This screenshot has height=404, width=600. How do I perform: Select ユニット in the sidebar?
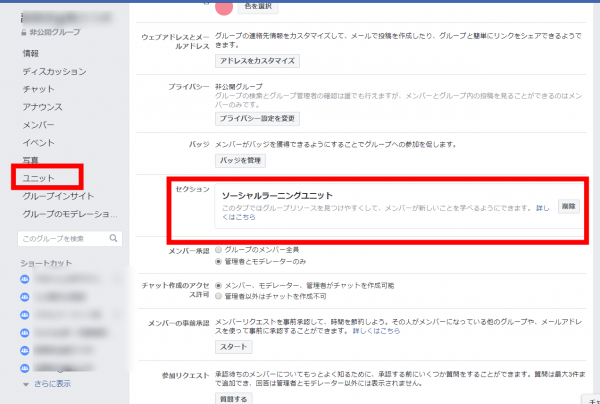(x=38, y=178)
